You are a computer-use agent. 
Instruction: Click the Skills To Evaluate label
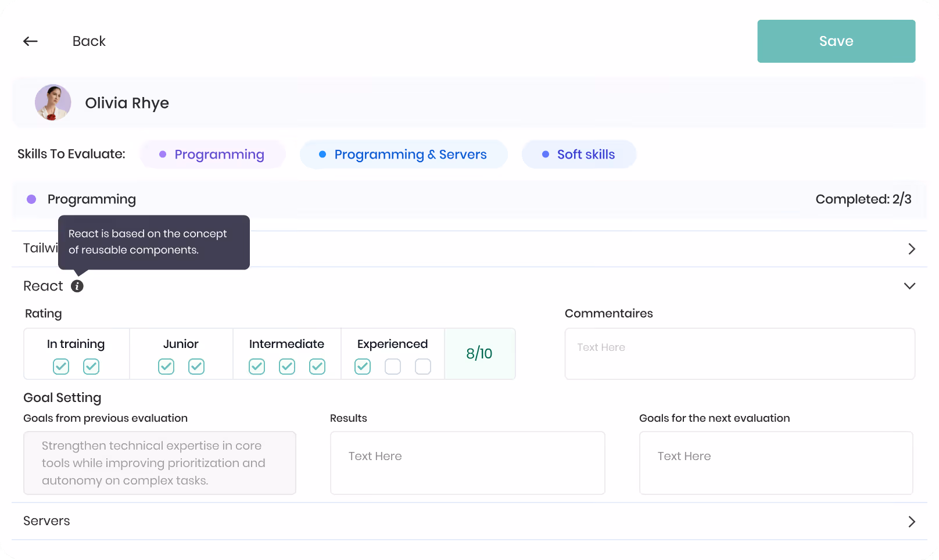click(71, 154)
